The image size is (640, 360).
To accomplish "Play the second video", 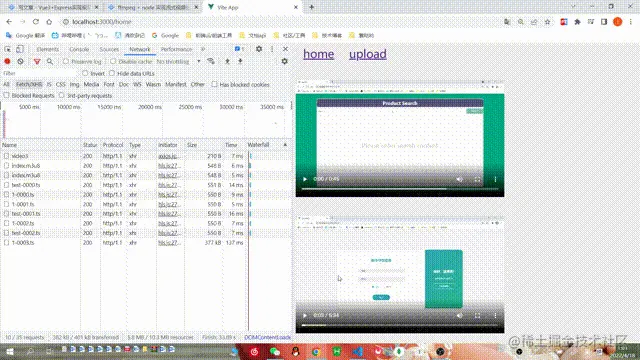I will [305, 316].
